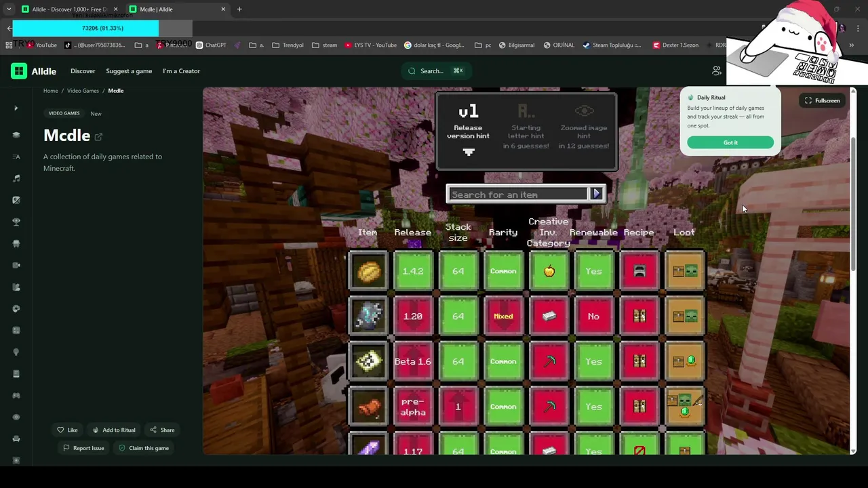This screenshot has height=488, width=868.
Task: Click first row chest loot cell
Action: tap(684, 271)
